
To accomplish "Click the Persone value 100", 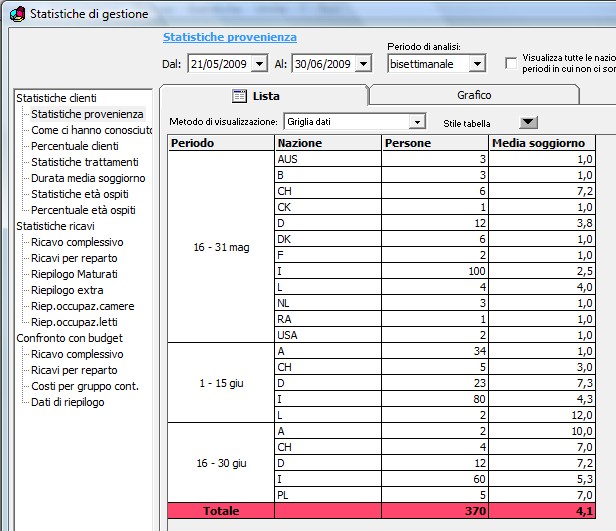I will [x=435, y=271].
